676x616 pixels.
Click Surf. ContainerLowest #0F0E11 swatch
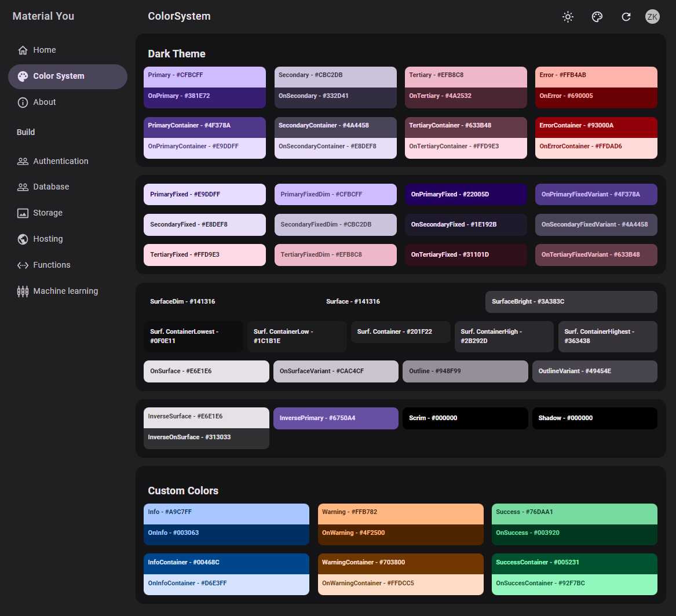(x=193, y=337)
